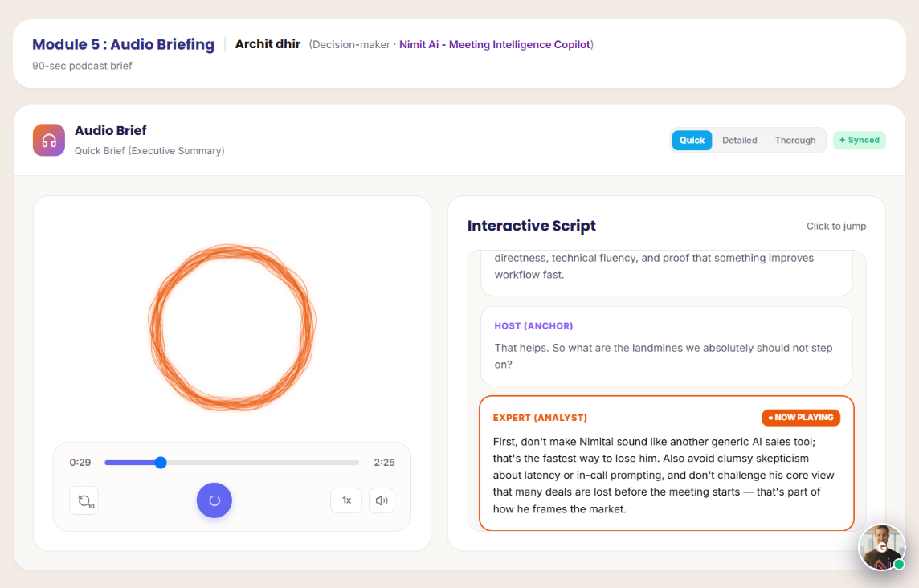Image resolution: width=919 pixels, height=588 pixels.
Task: Select the Quick brief tab
Action: pyautogui.click(x=692, y=140)
